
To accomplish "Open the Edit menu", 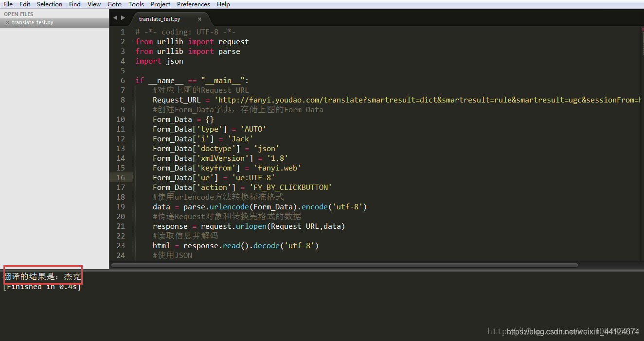I will coord(25,4).
